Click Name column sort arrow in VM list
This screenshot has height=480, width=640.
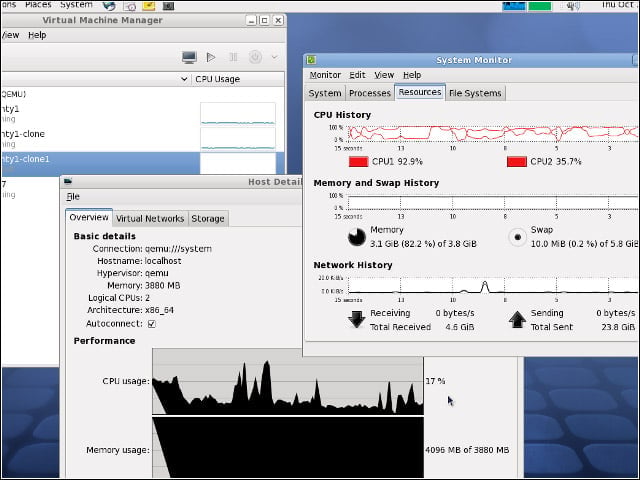[184, 79]
